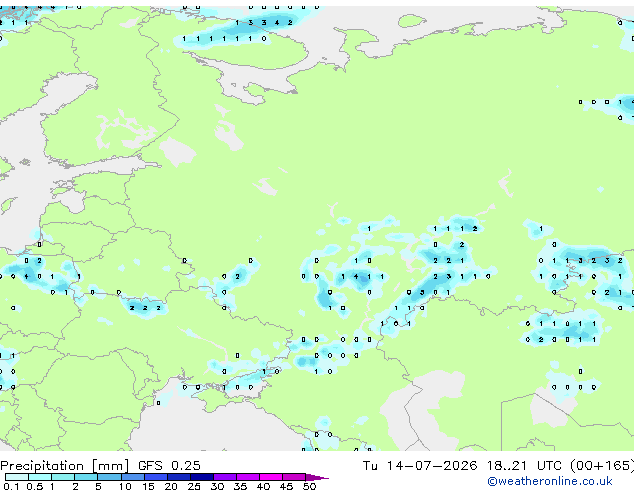
Task: Click the "10" legend scale label
Action: coord(125,486)
